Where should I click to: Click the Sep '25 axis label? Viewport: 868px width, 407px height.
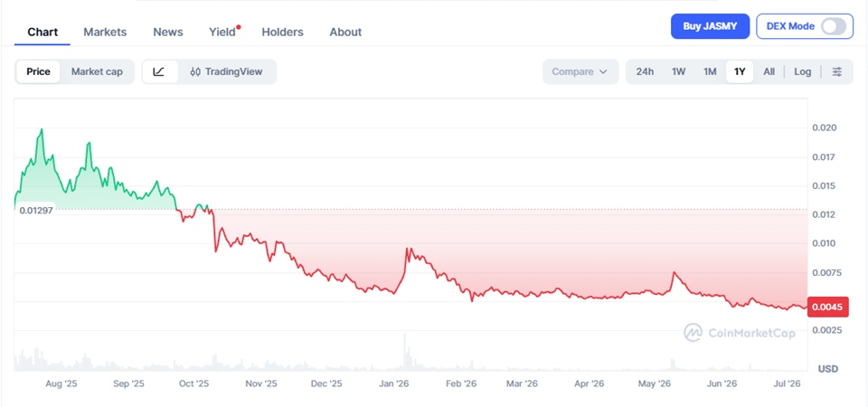[x=128, y=383]
